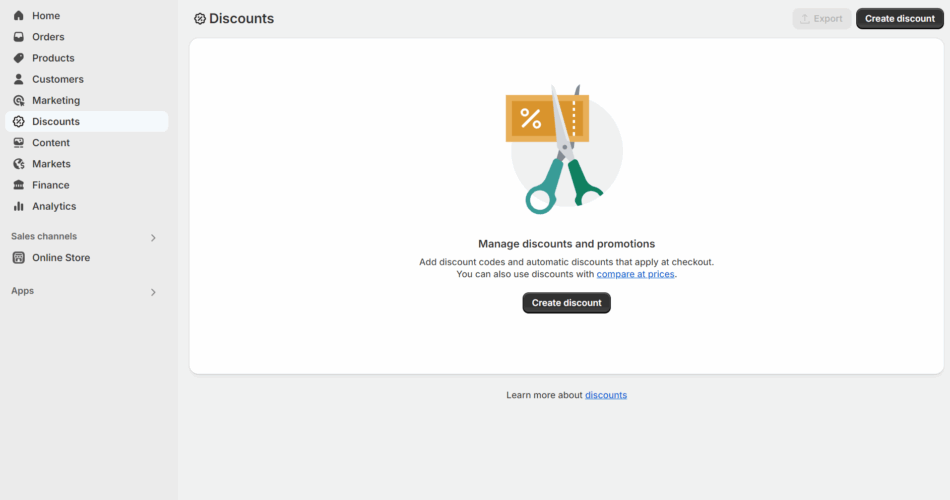Image resolution: width=950 pixels, height=500 pixels.
Task: Click the Analytics bar chart icon
Action: pyautogui.click(x=19, y=207)
